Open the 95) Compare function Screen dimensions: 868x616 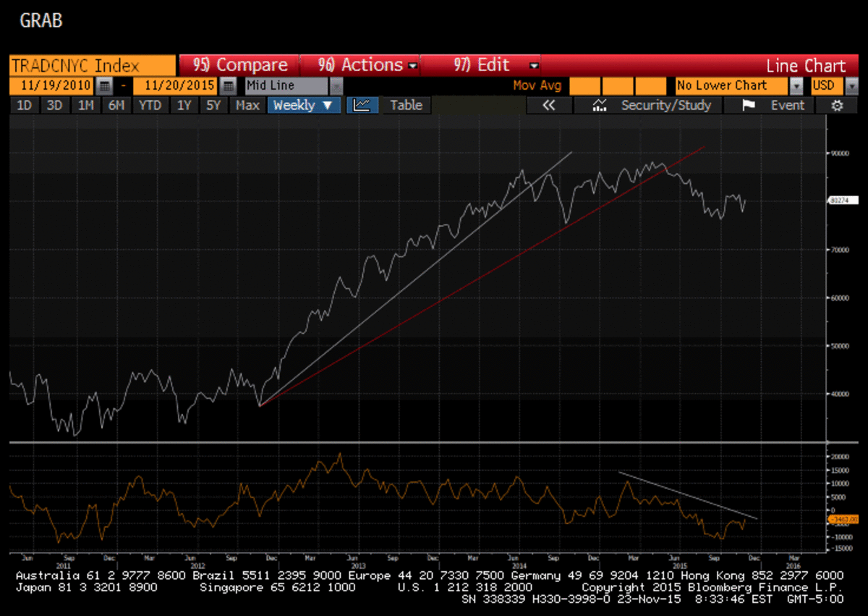pyautogui.click(x=239, y=65)
